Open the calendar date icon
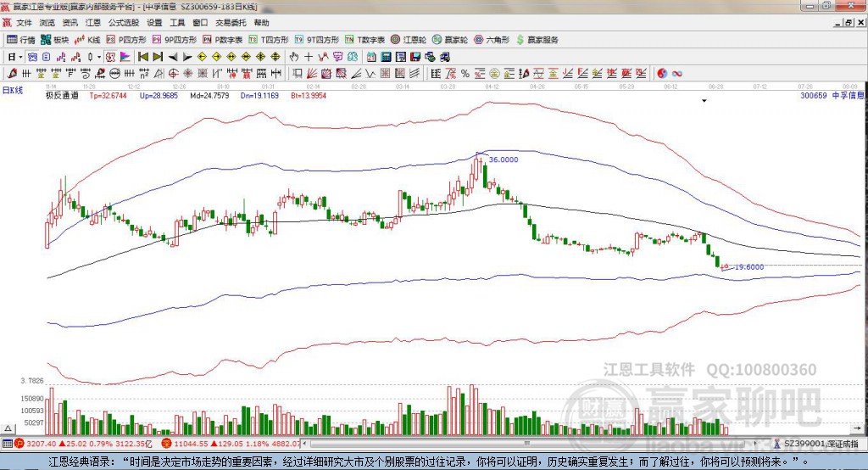The image size is (868, 470). pyautogui.click(x=371, y=57)
